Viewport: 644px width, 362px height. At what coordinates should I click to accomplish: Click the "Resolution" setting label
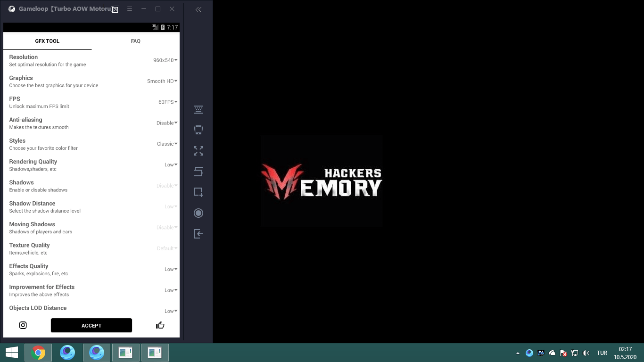[x=24, y=57]
